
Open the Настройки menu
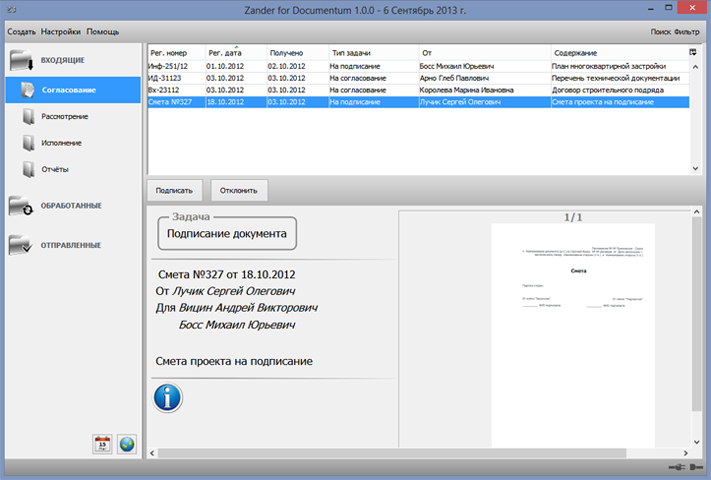pos(61,32)
